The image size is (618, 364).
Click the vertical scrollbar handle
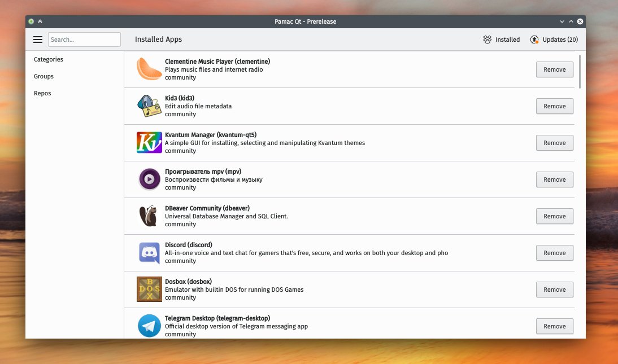580,71
